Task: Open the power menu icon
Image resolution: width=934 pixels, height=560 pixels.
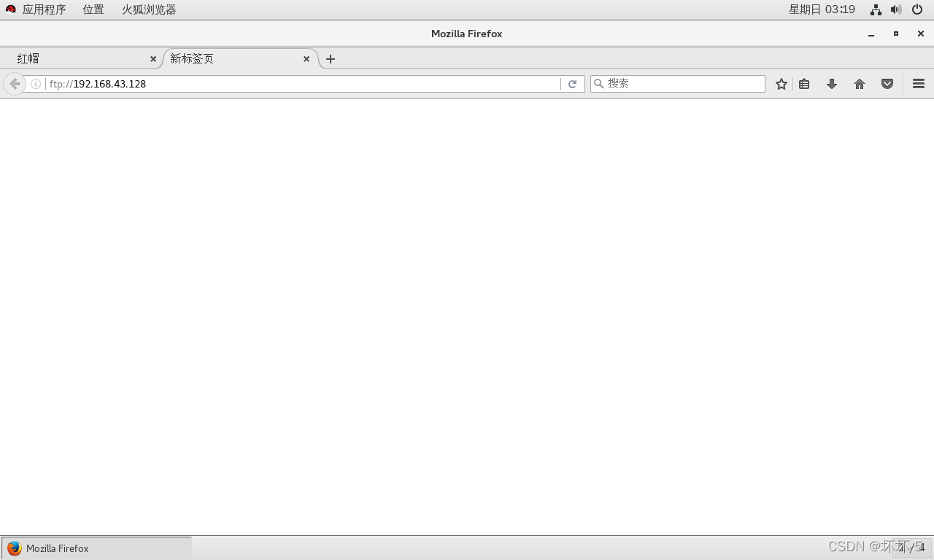Action: (x=917, y=9)
